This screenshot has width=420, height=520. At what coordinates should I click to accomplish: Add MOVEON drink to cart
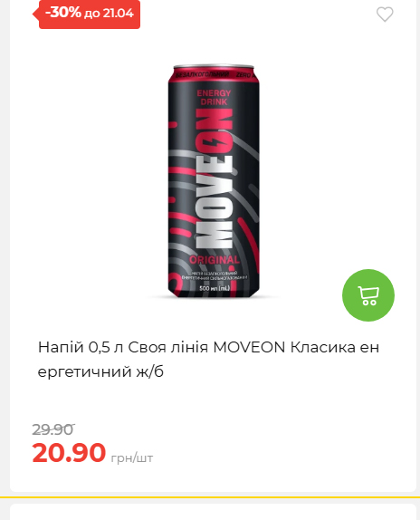click(368, 294)
